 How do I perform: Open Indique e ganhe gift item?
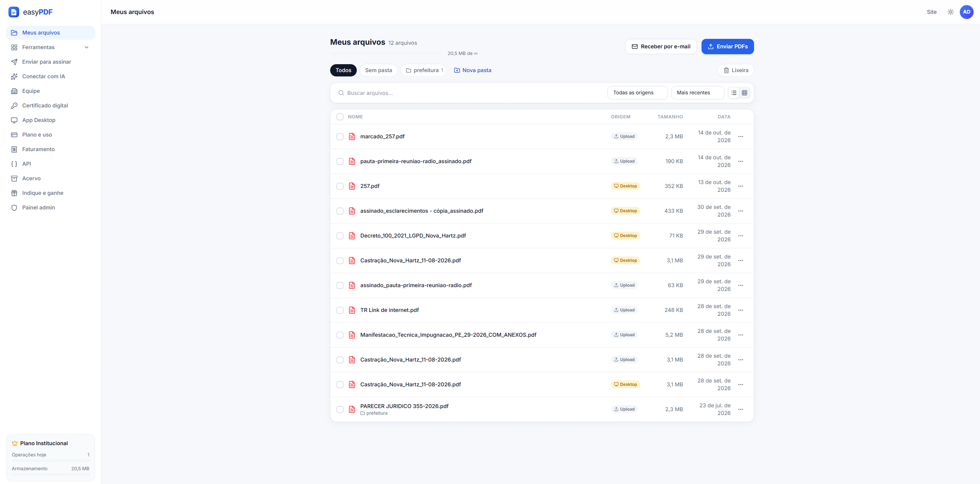[x=51, y=193]
